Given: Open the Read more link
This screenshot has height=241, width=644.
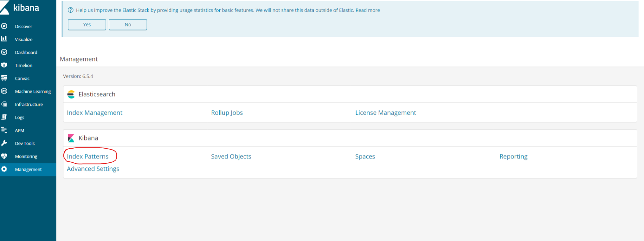Looking at the screenshot, I should point(367,10).
